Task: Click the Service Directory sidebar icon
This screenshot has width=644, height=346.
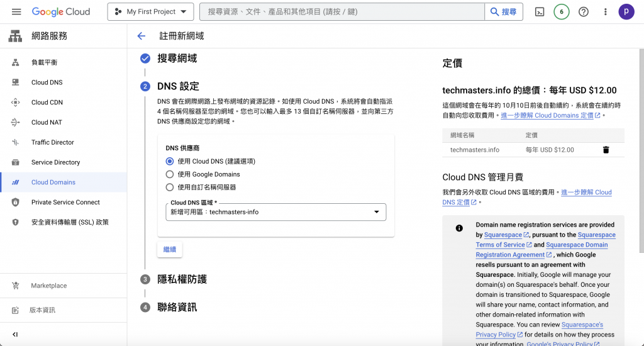Action: pyautogui.click(x=15, y=162)
